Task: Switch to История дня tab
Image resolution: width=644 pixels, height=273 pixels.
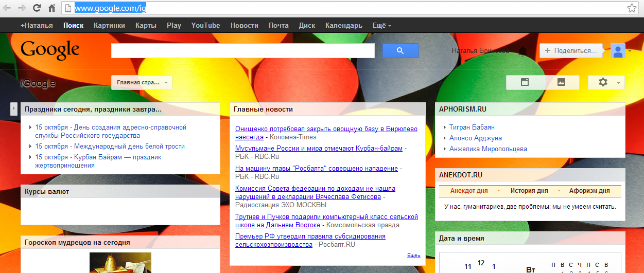Action: pyautogui.click(x=529, y=191)
